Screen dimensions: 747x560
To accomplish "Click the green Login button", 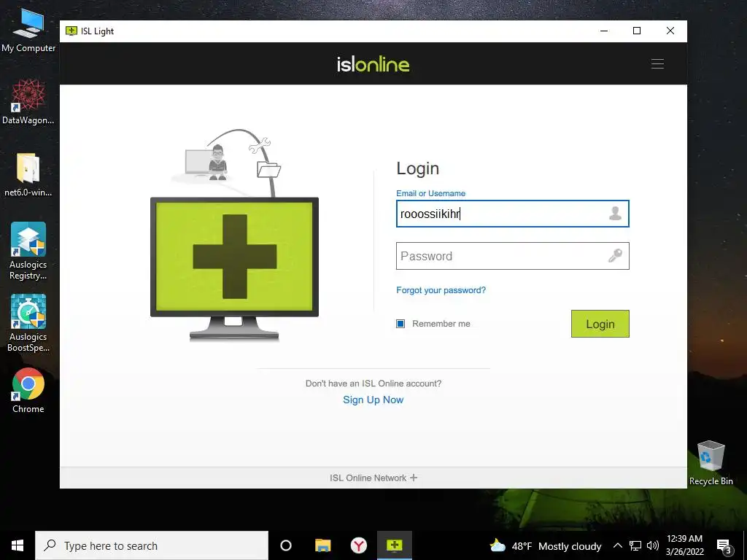I will (600, 324).
